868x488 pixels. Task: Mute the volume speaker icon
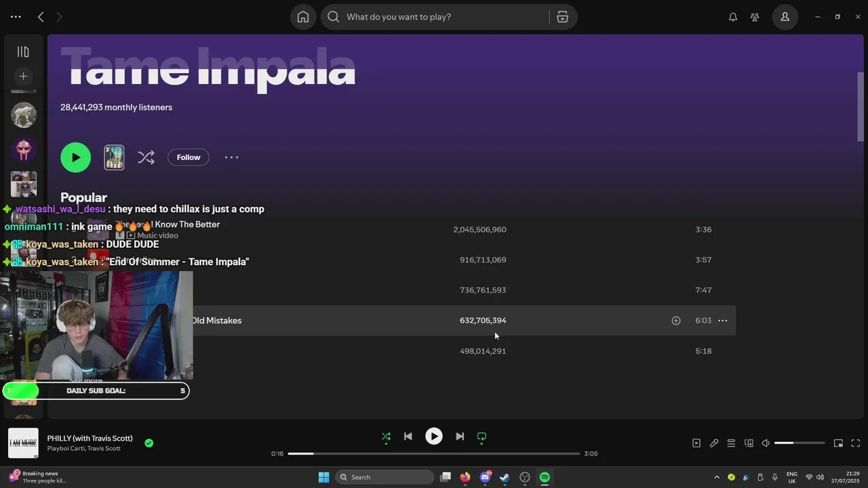(x=766, y=443)
